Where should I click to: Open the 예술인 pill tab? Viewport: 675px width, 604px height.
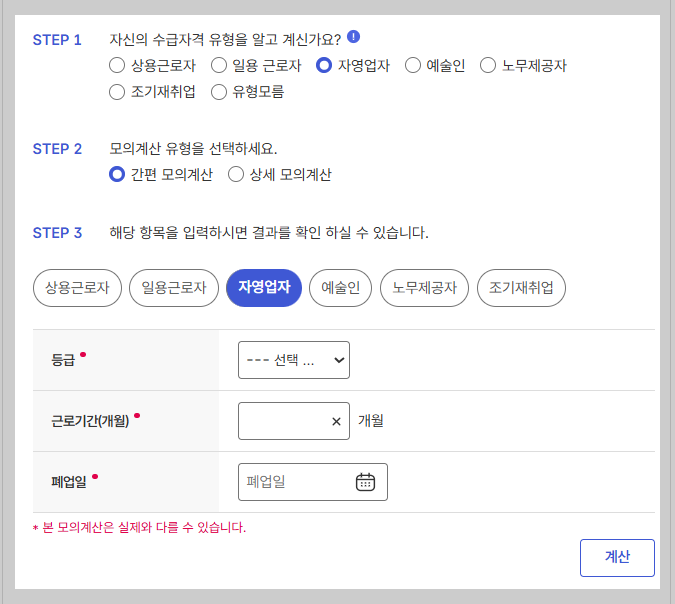(x=341, y=288)
